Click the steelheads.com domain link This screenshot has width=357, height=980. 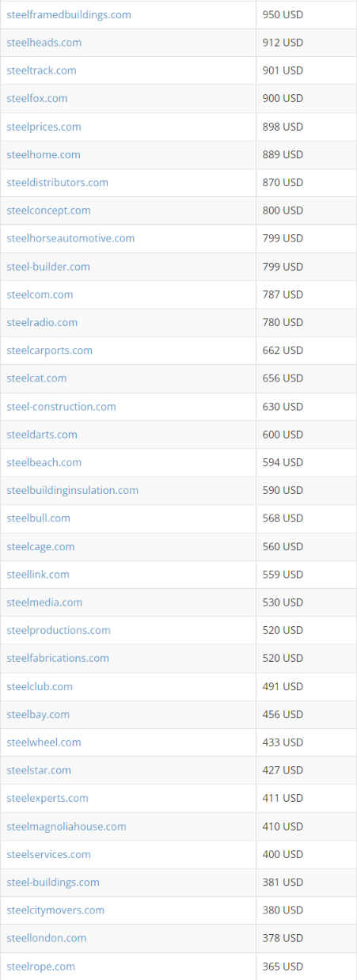[x=44, y=43]
